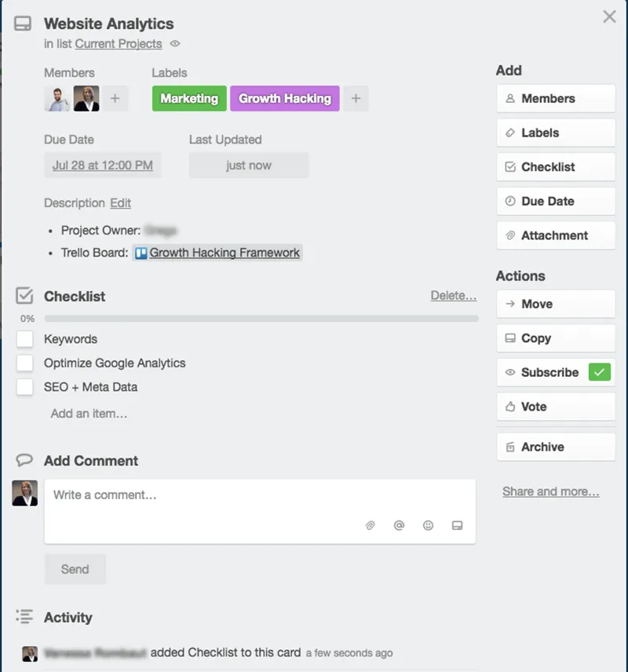Check off the Keywords checklist item
628x672 pixels.
(24, 339)
